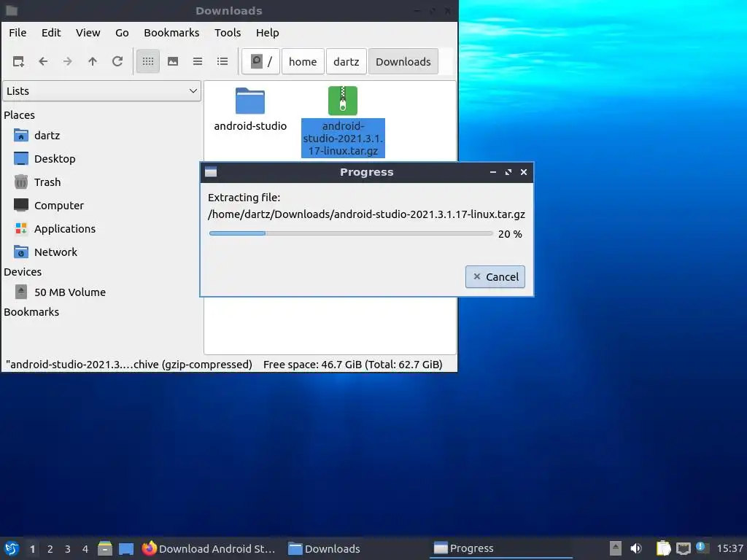
Task: Switch to virtual desktop 3
Action: pyautogui.click(x=68, y=549)
